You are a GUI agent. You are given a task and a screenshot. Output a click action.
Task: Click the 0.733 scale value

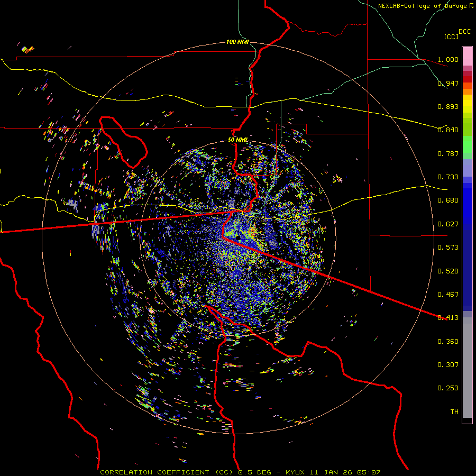pyautogui.click(x=448, y=177)
